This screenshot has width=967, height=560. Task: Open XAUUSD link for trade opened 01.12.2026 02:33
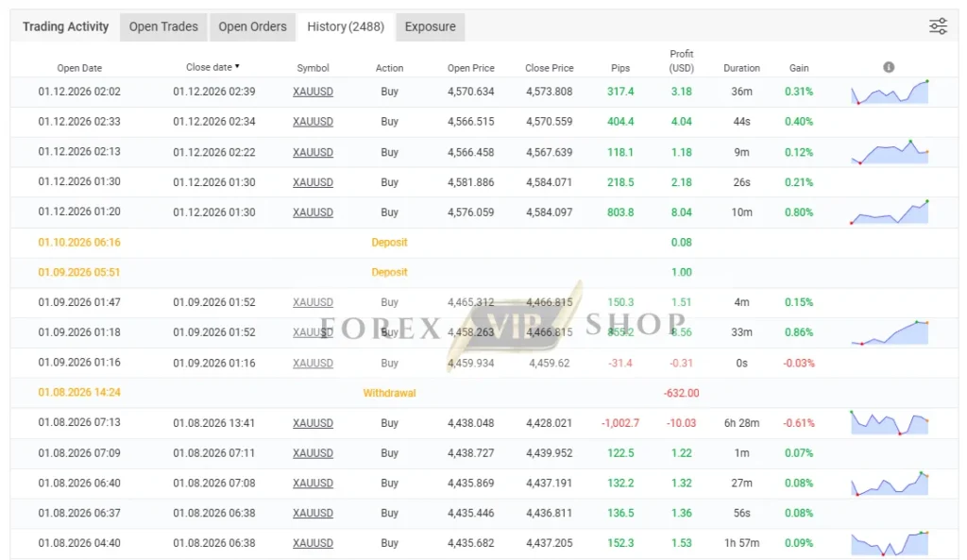(313, 122)
